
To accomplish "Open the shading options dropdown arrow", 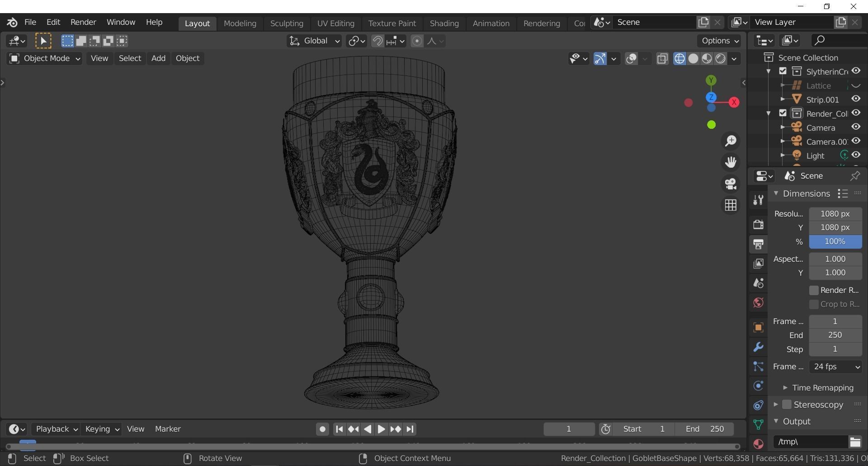I will (734, 59).
